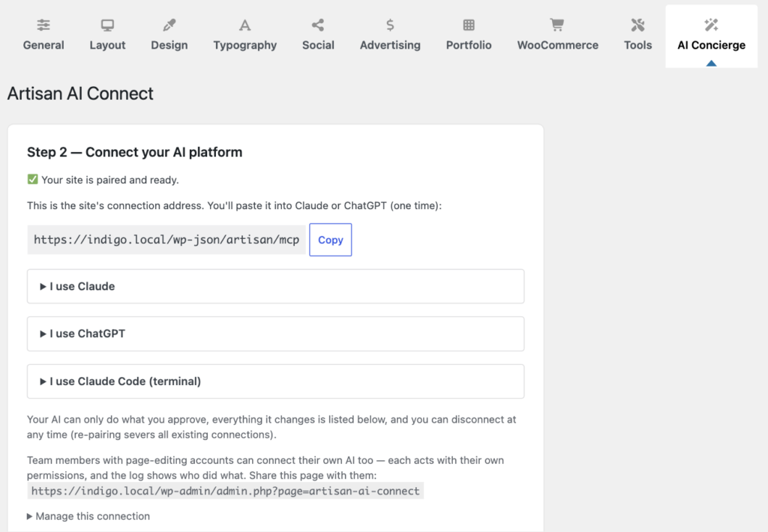Click the General sliders icon

(x=43, y=25)
